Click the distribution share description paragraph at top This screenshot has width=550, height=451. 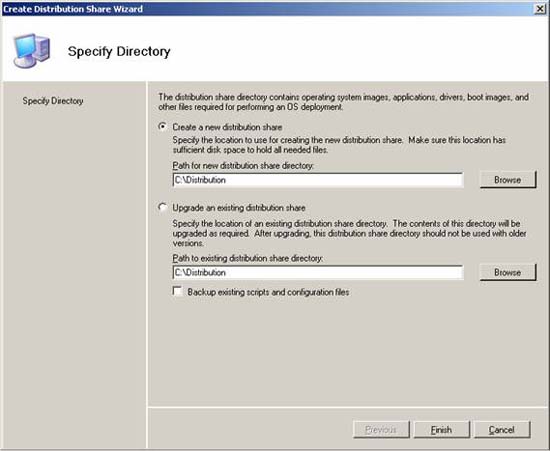pos(343,102)
